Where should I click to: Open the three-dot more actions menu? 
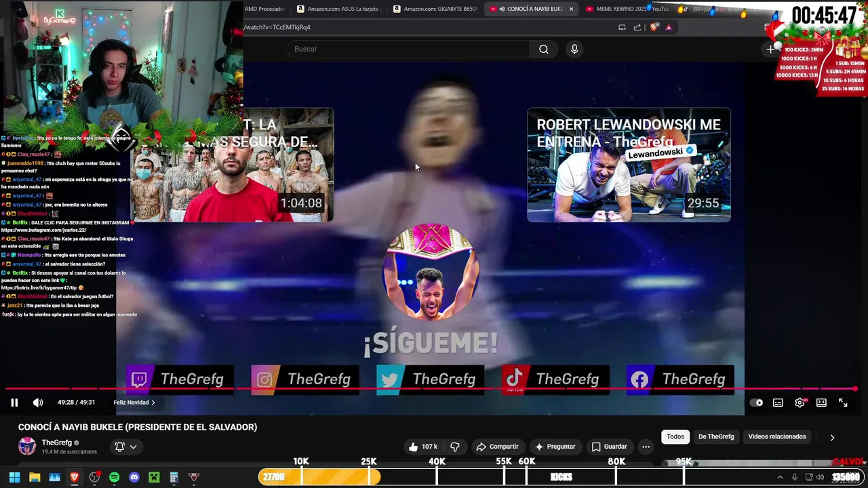646,447
